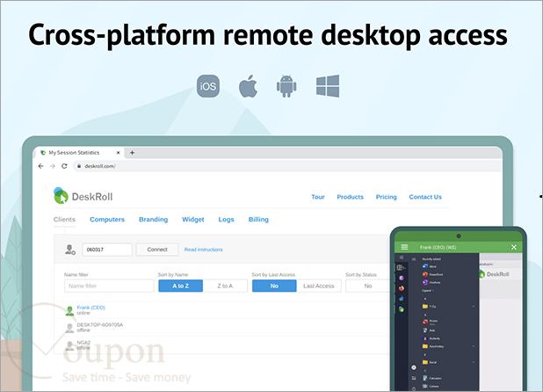Open the Widget tab

tap(193, 219)
